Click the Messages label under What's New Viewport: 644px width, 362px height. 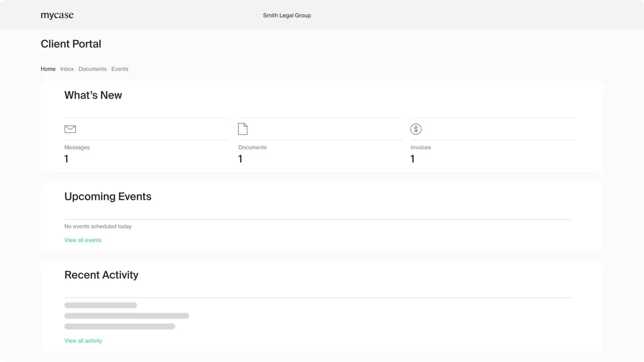coord(77,148)
